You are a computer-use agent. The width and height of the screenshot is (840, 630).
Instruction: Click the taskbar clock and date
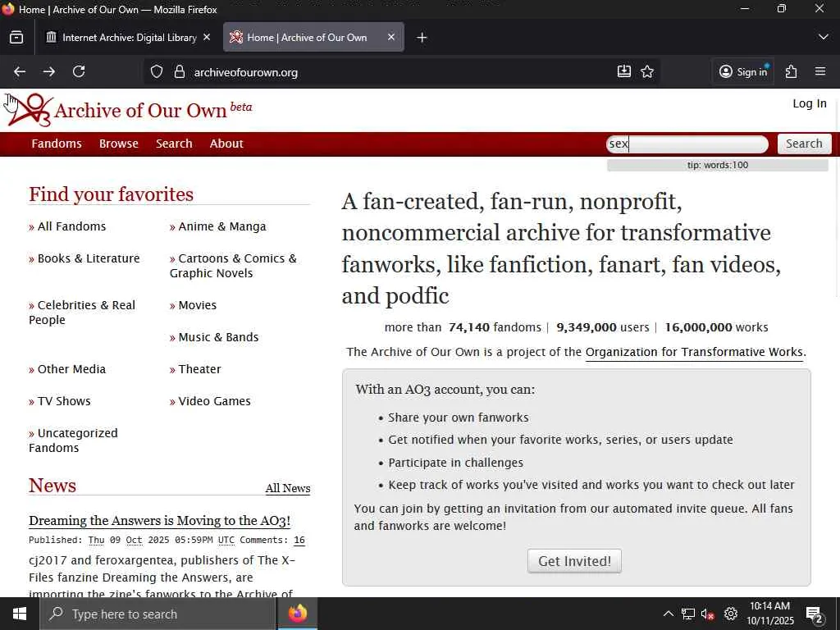coord(769,614)
